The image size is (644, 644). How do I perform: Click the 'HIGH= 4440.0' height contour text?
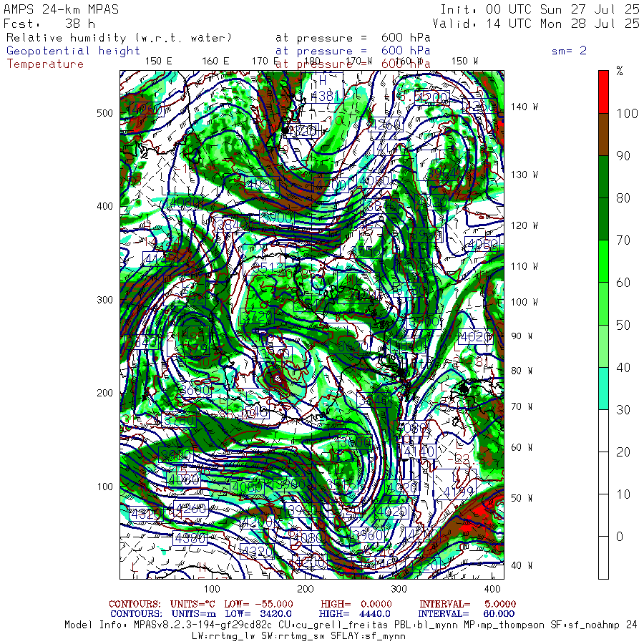(354, 614)
